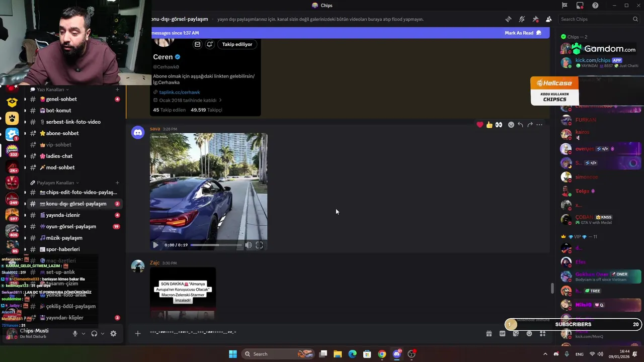The width and height of the screenshot is (644, 362).
Task: Mute the video volume icon
Action: 249,245
